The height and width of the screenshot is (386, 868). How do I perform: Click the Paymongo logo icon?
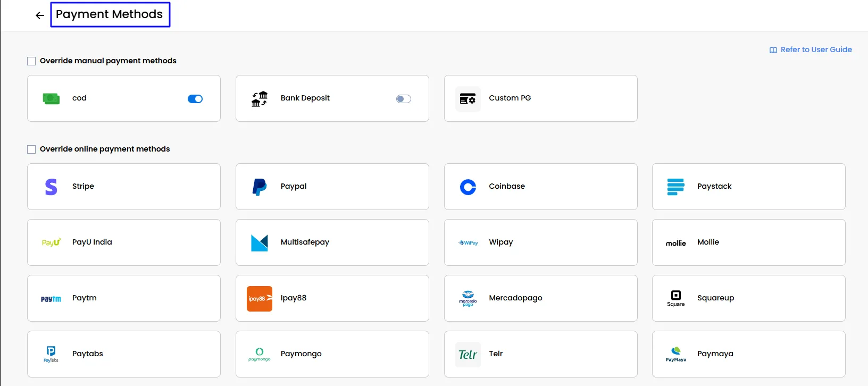pos(260,355)
